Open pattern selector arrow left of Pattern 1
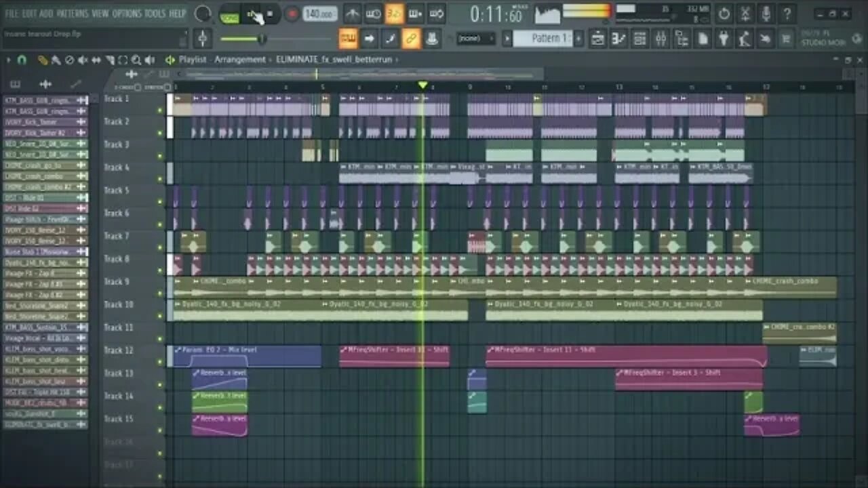868x488 pixels. [507, 39]
